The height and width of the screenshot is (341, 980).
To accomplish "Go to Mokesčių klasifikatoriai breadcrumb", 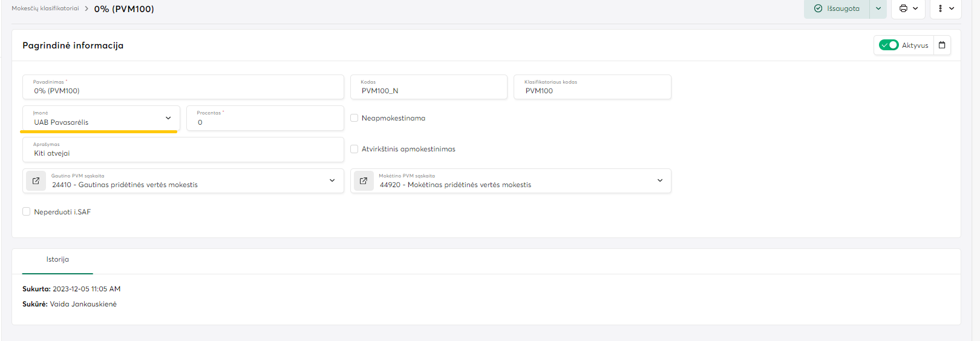I will (45, 8).
